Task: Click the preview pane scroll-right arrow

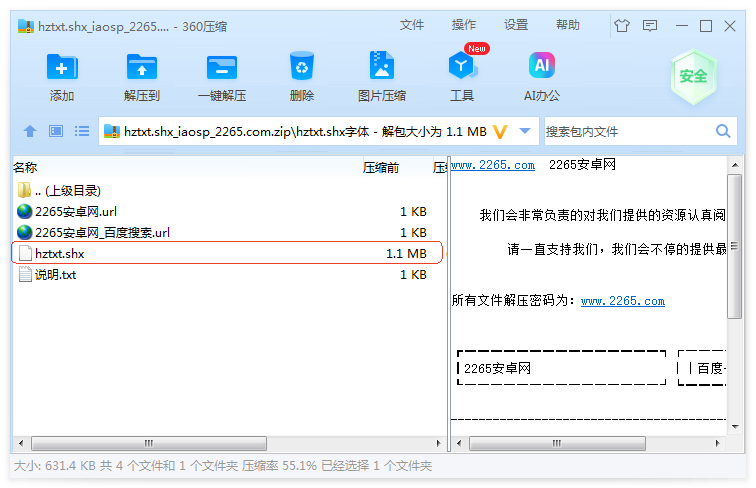Action: pos(717,443)
